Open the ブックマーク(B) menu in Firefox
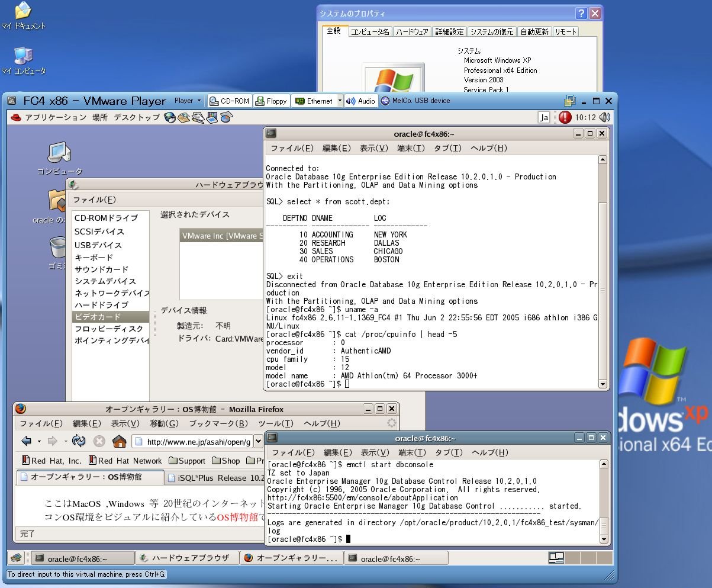The width and height of the screenshot is (712, 588). pos(218,423)
